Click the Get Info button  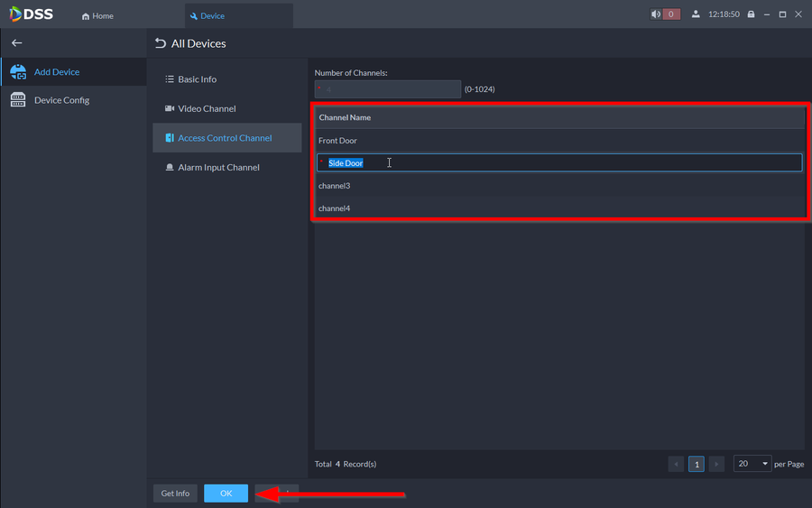pos(175,494)
